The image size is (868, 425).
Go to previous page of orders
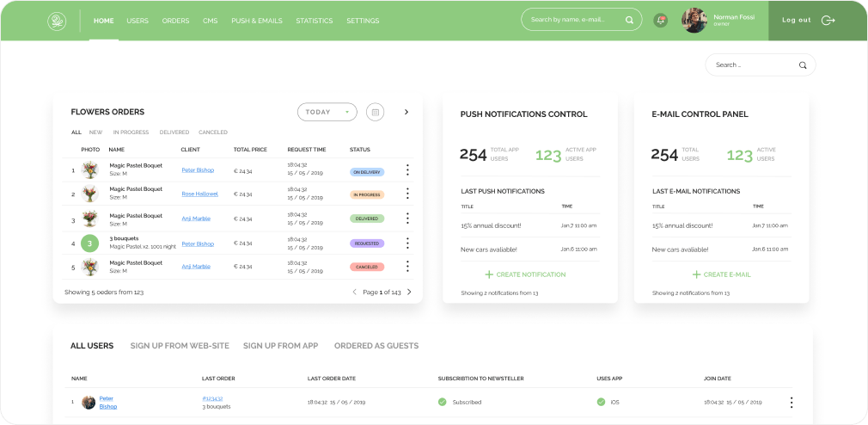(x=354, y=293)
